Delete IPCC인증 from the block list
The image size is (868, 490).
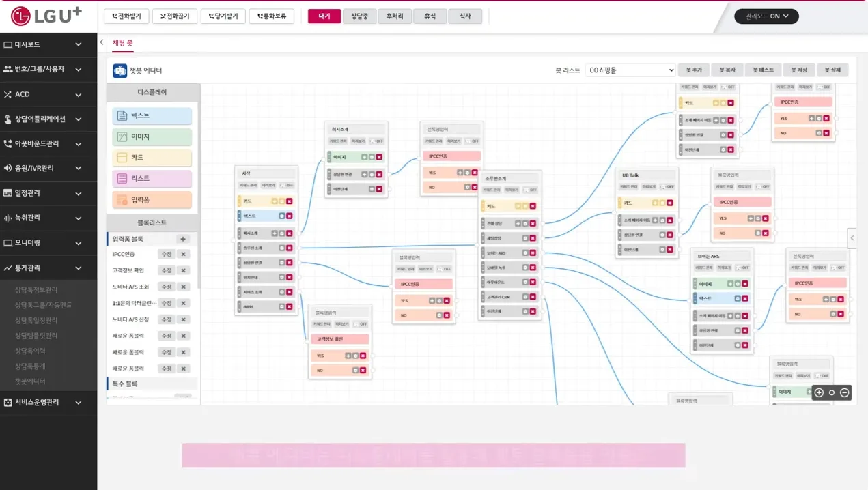183,254
